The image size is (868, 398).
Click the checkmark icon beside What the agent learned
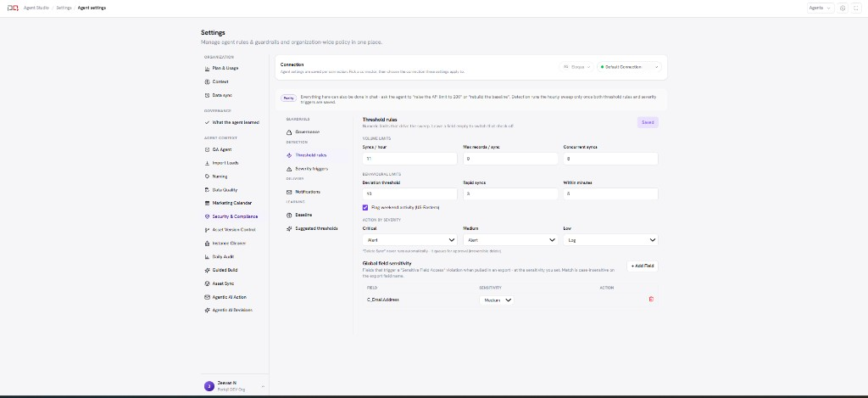click(x=207, y=122)
